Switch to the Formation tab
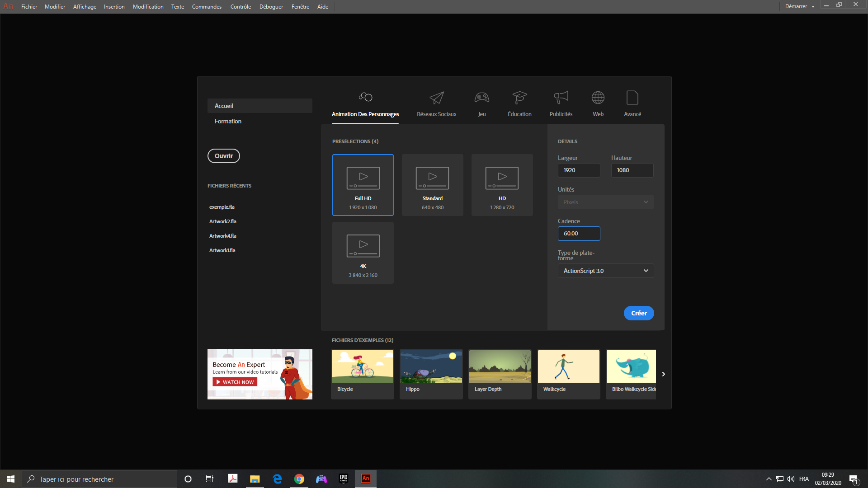This screenshot has height=488, width=868. (228, 121)
